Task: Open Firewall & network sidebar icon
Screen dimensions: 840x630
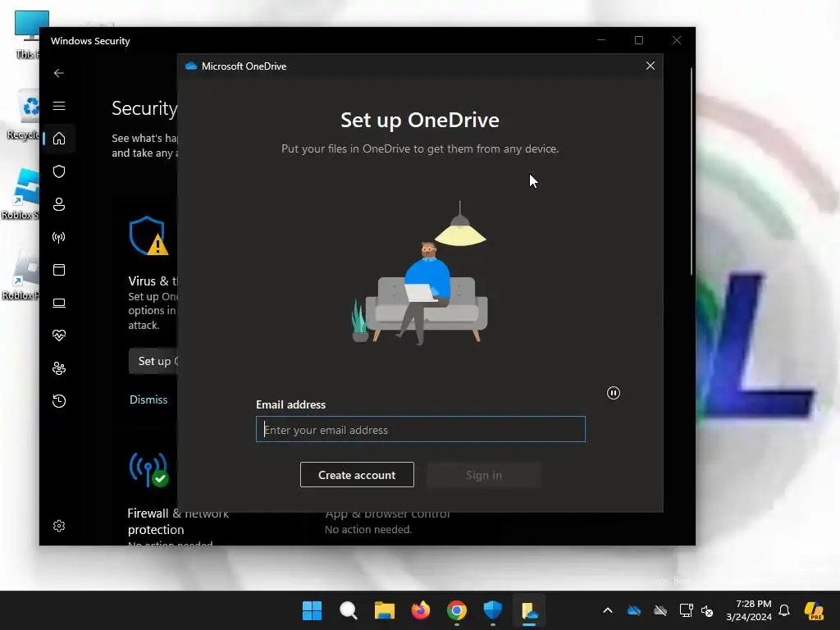Action: click(59, 237)
